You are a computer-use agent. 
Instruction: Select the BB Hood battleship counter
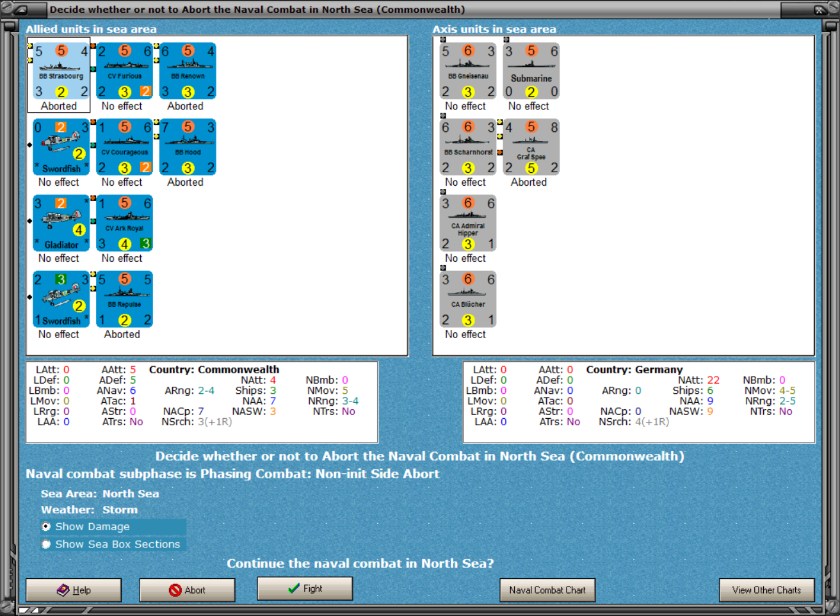click(188, 147)
